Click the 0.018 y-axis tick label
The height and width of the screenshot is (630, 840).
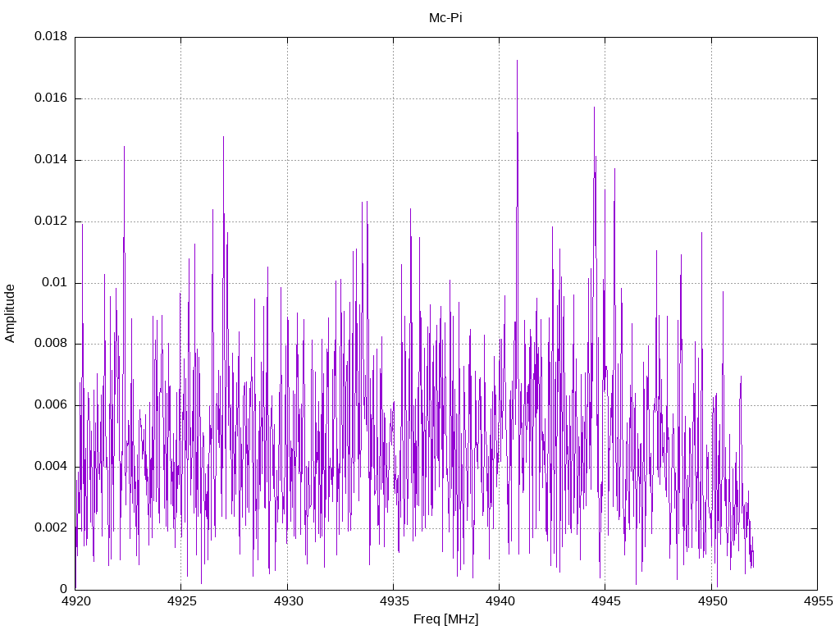click(51, 36)
